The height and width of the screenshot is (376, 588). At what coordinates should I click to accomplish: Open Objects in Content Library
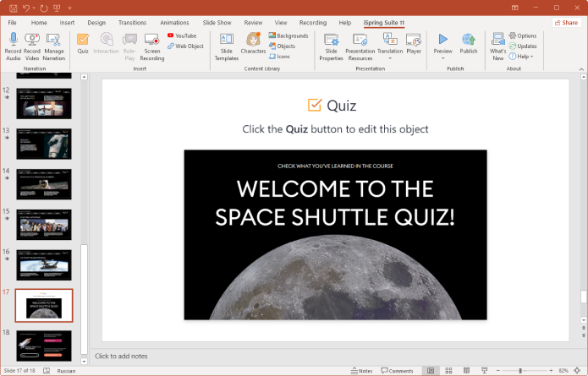click(282, 46)
